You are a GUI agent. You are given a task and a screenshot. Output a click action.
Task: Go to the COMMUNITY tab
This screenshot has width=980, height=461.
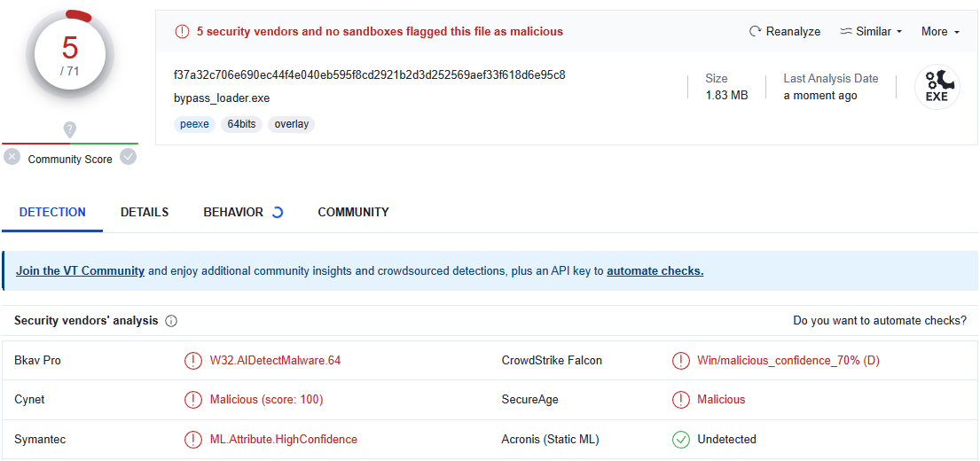point(353,212)
